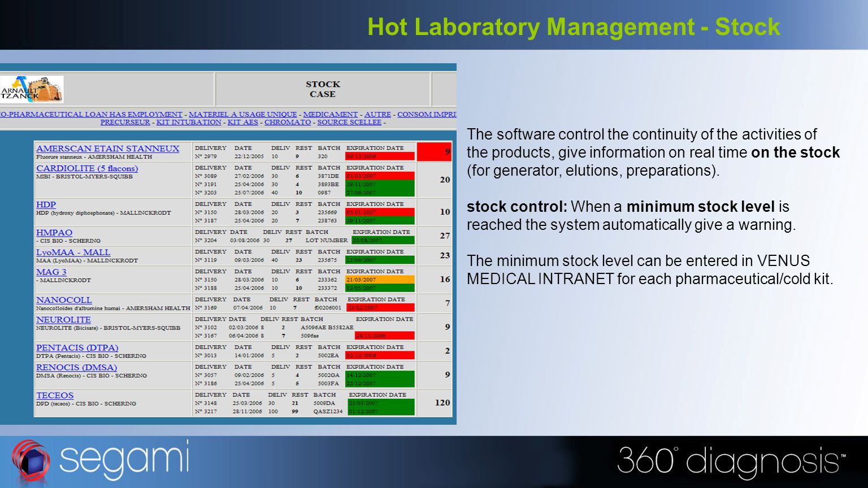868x488 pixels.
Task: Click HDP stock total 10
Action: click(445, 212)
